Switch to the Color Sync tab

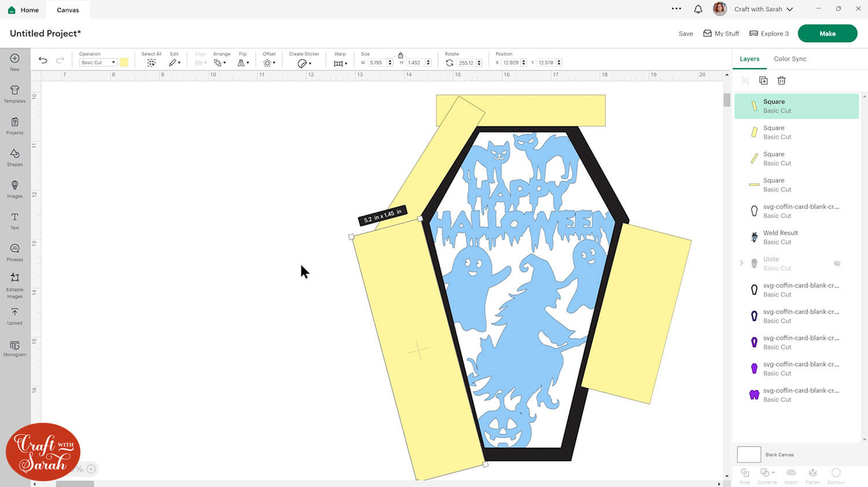[789, 59]
